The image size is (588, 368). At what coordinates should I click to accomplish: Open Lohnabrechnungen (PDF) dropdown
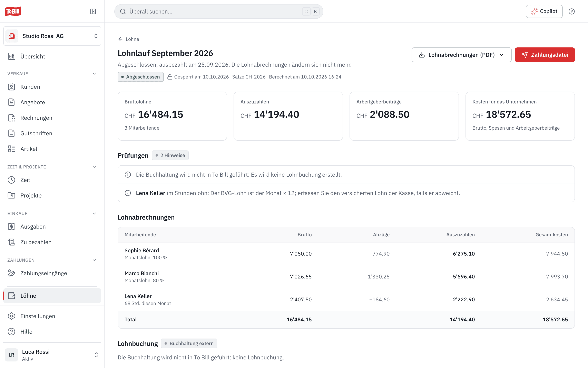(x=461, y=55)
